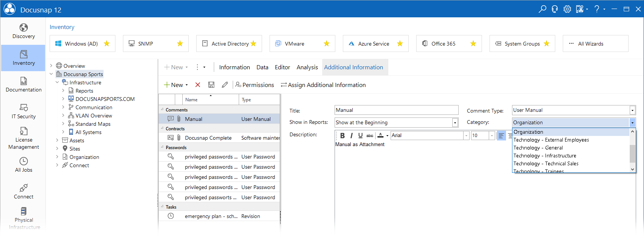The image size is (644, 244).
Task: Open the Documentation sidebar module
Action: (23, 85)
